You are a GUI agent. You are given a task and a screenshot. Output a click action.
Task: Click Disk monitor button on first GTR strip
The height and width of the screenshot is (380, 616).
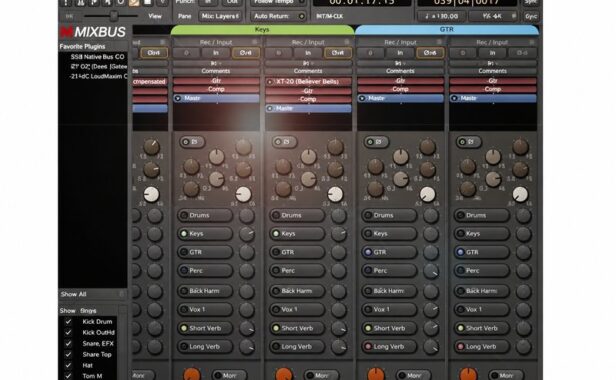[430, 53]
